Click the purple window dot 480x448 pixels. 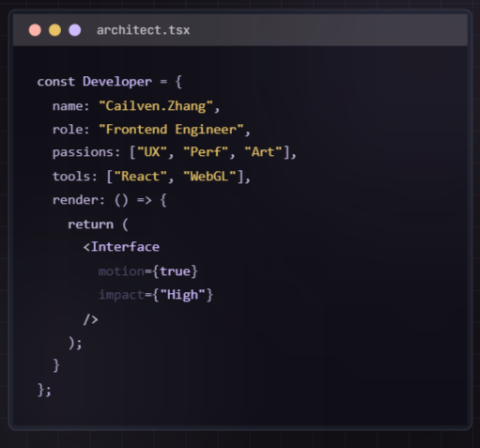[75, 30]
